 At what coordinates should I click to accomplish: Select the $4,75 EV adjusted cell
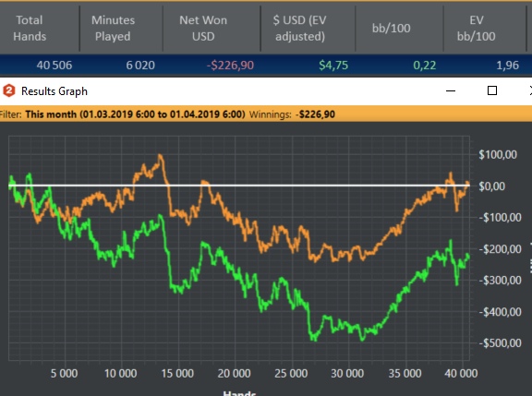point(333,66)
